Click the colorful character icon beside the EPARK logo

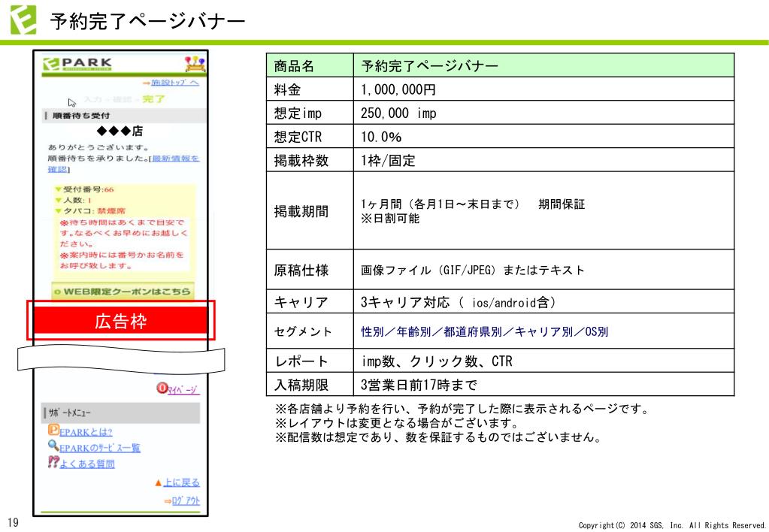click(x=195, y=64)
